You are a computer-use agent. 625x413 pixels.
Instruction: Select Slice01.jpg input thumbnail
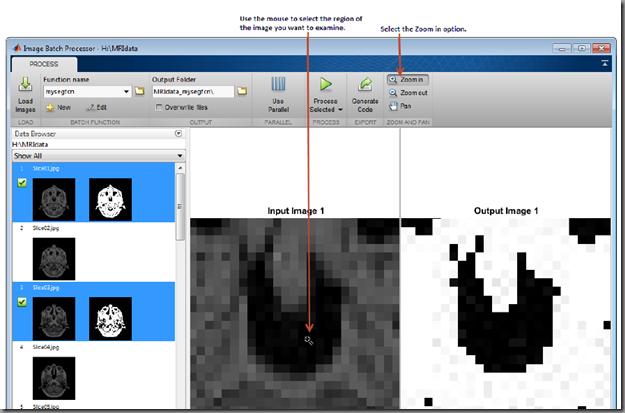[54, 199]
